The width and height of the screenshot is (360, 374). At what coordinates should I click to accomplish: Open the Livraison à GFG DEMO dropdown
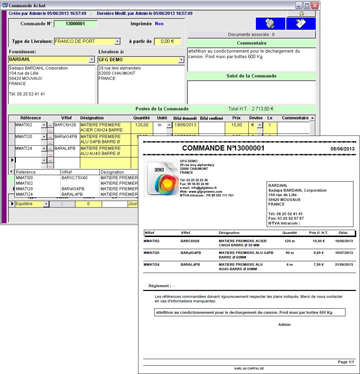(181, 60)
